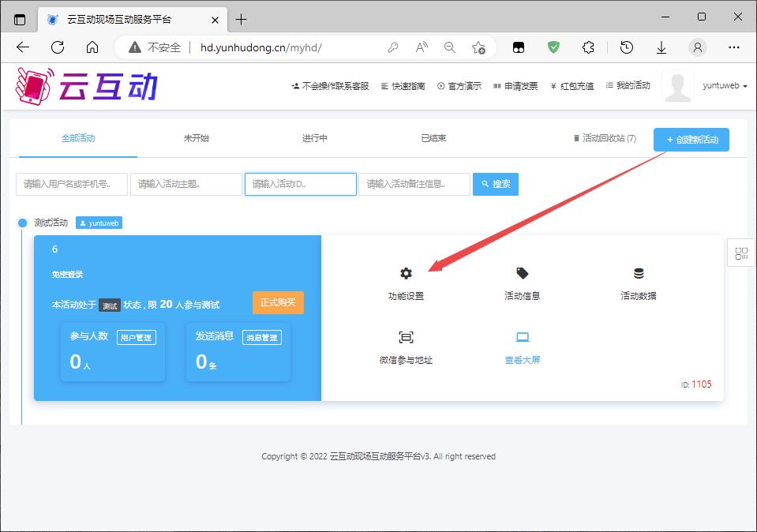Screen dimensions: 757x532
Task: Go back with browser back arrow
Action: pos(23,47)
